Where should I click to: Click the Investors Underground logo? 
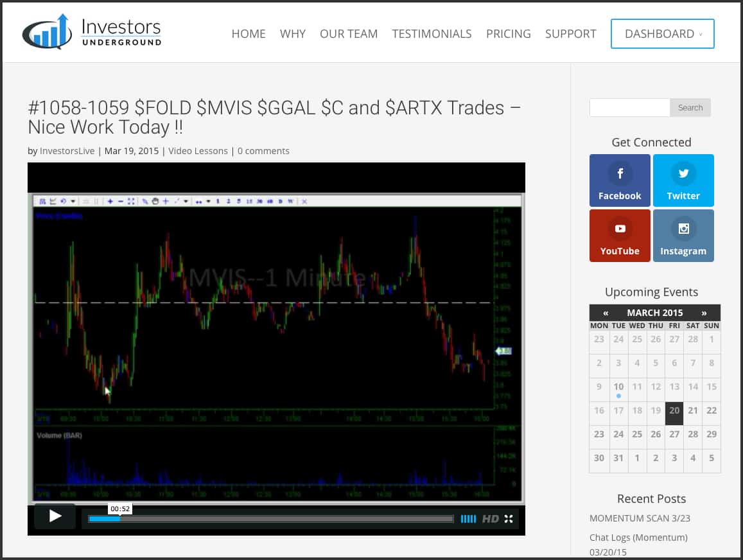pyautogui.click(x=92, y=31)
